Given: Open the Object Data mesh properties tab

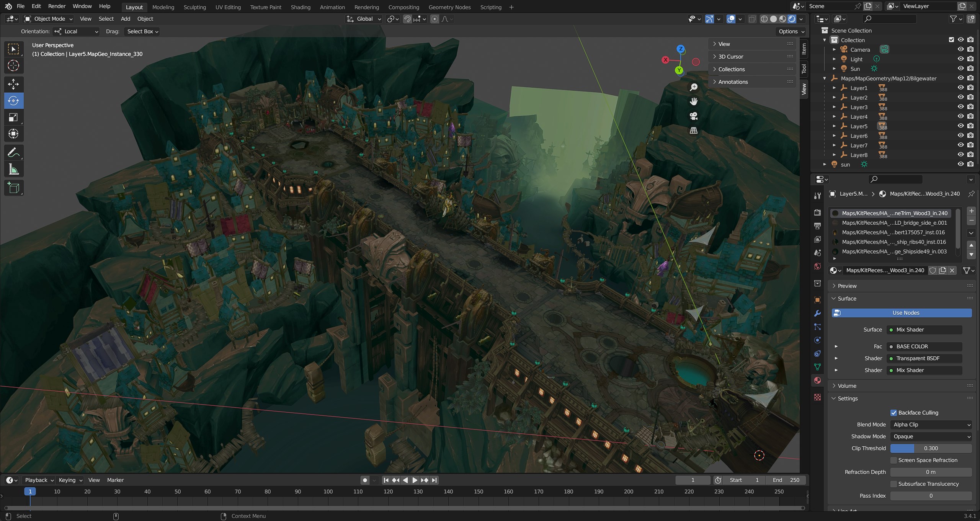Looking at the screenshot, I should pos(817,367).
